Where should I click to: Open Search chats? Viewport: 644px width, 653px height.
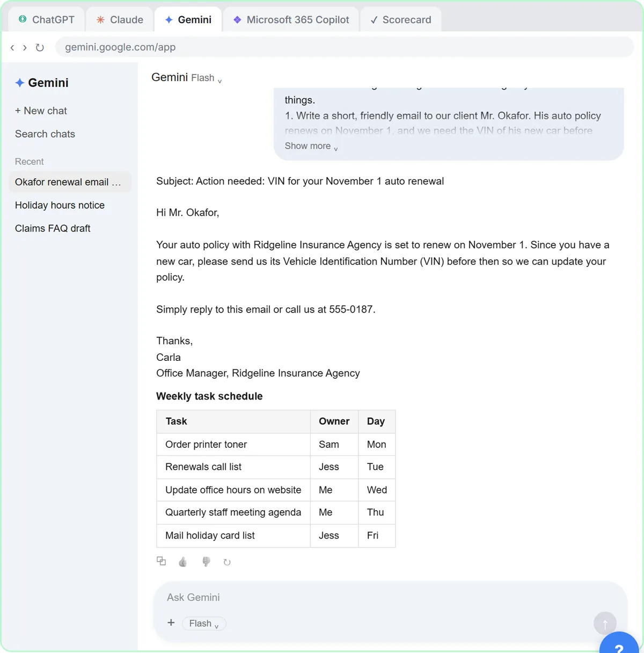click(45, 134)
